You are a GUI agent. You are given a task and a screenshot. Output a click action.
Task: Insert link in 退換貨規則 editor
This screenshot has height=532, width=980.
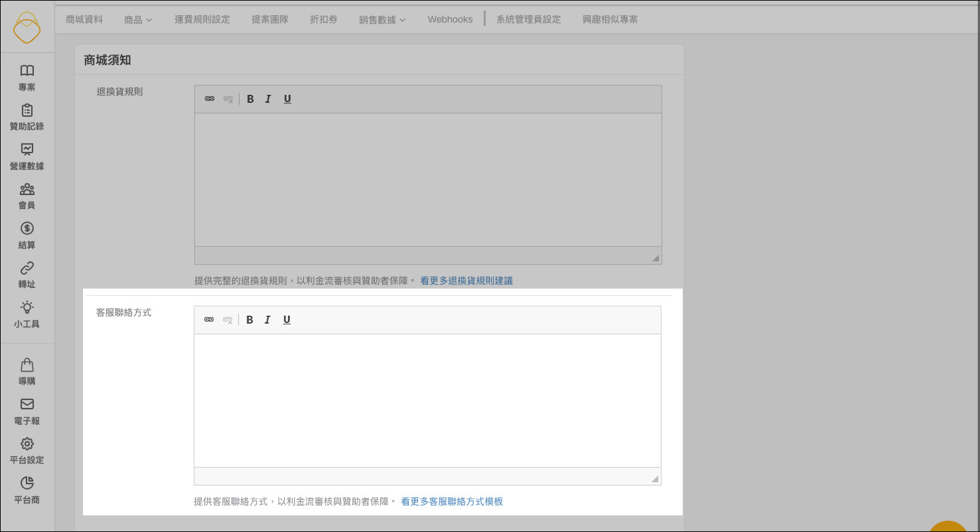coord(210,99)
